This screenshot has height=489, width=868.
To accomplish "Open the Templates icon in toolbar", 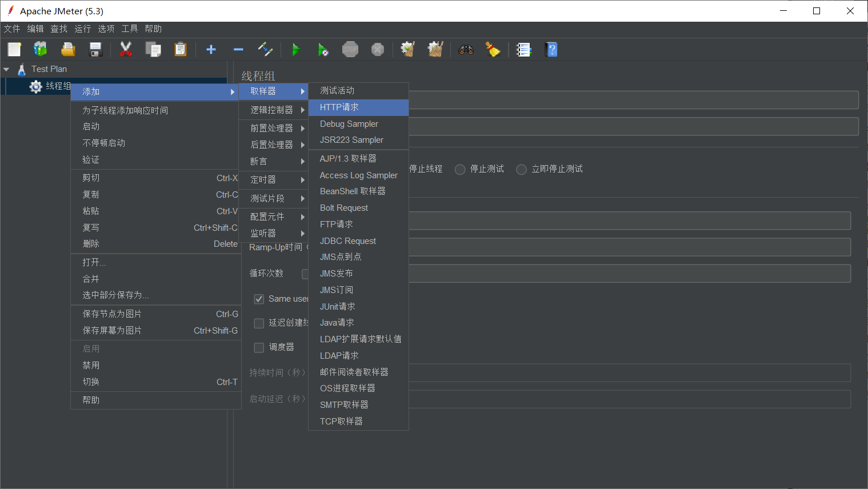I will (x=40, y=50).
